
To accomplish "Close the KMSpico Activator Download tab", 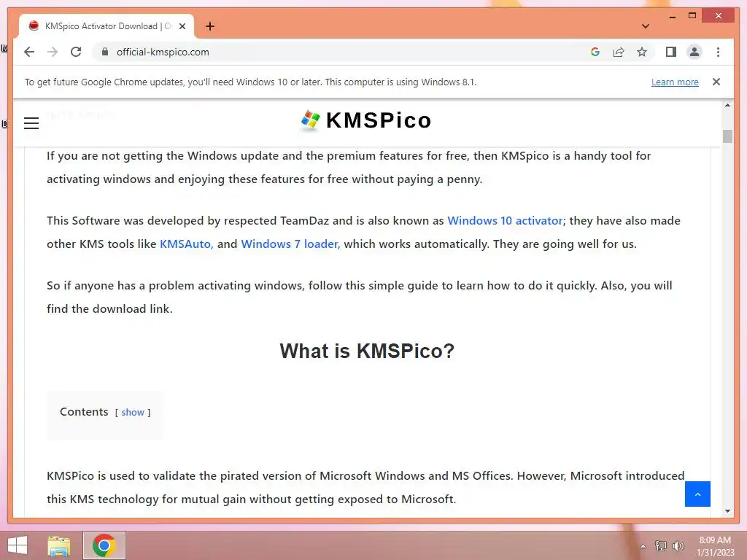I will pos(182,26).
